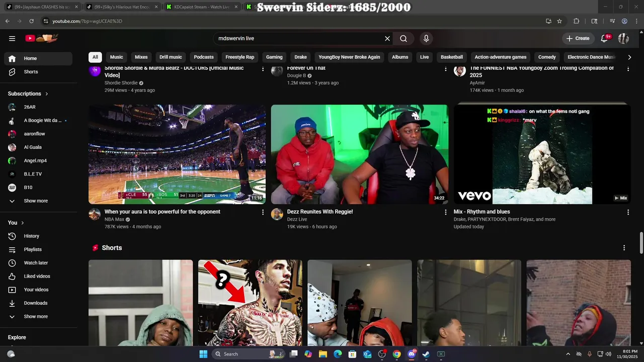This screenshot has width=644, height=362.
Task: Select the All filter chip
Action: pyautogui.click(x=95, y=57)
